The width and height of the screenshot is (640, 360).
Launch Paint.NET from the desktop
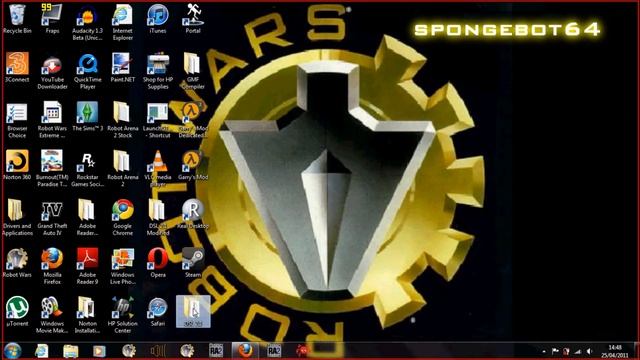click(122, 67)
